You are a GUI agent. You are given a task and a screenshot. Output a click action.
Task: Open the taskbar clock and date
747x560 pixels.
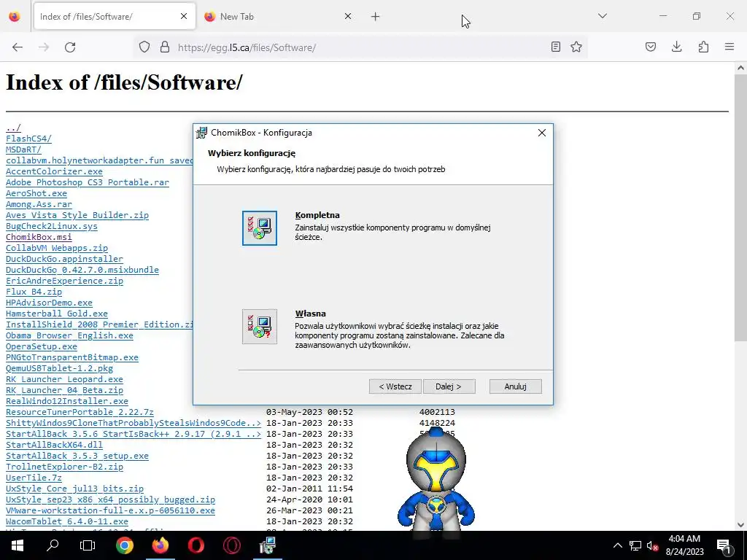click(684, 545)
